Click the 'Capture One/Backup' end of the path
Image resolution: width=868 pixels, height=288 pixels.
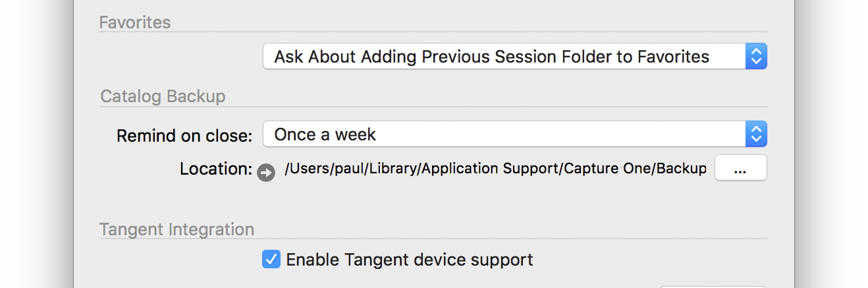(633, 169)
